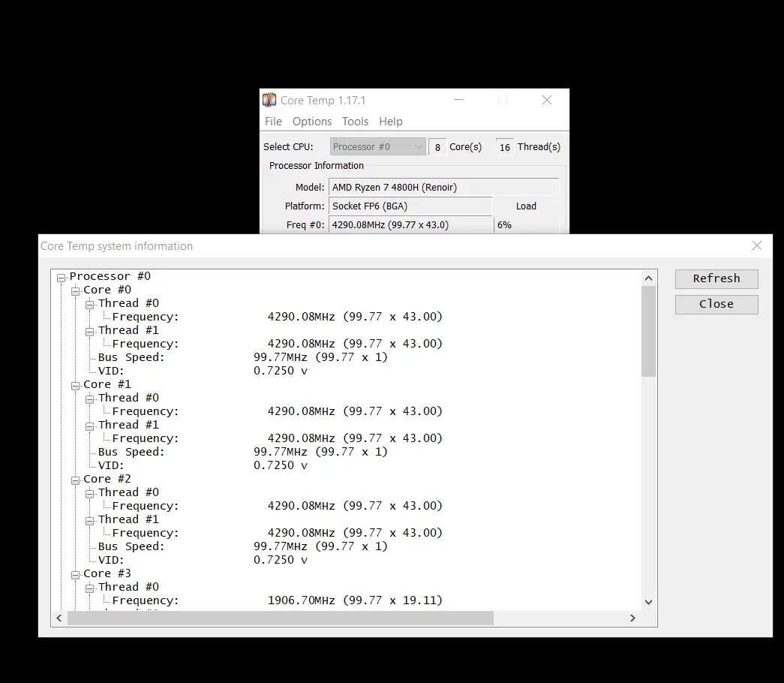Select the Core #0 tree label
The width and height of the screenshot is (784, 683).
coord(107,290)
